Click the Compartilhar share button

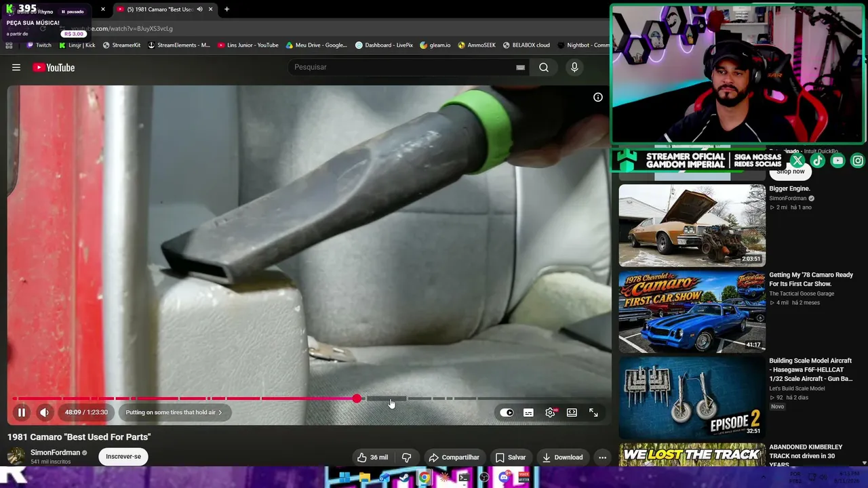[x=454, y=457]
